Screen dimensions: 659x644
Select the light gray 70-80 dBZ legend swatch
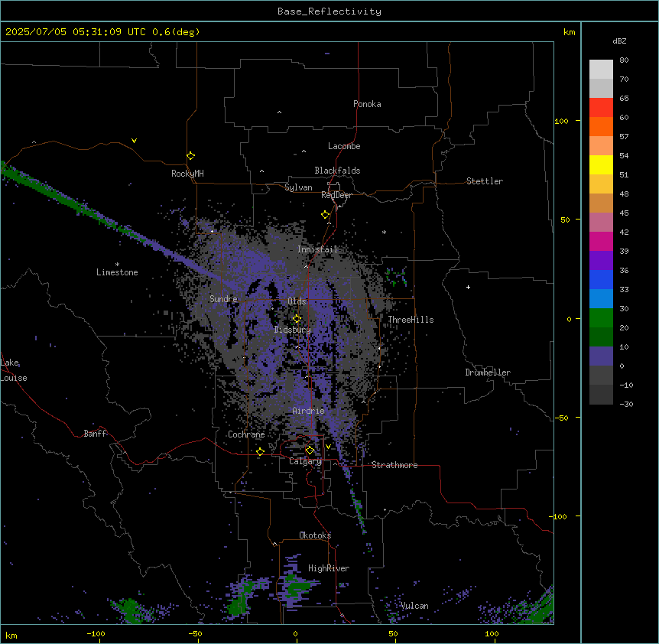(x=601, y=70)
